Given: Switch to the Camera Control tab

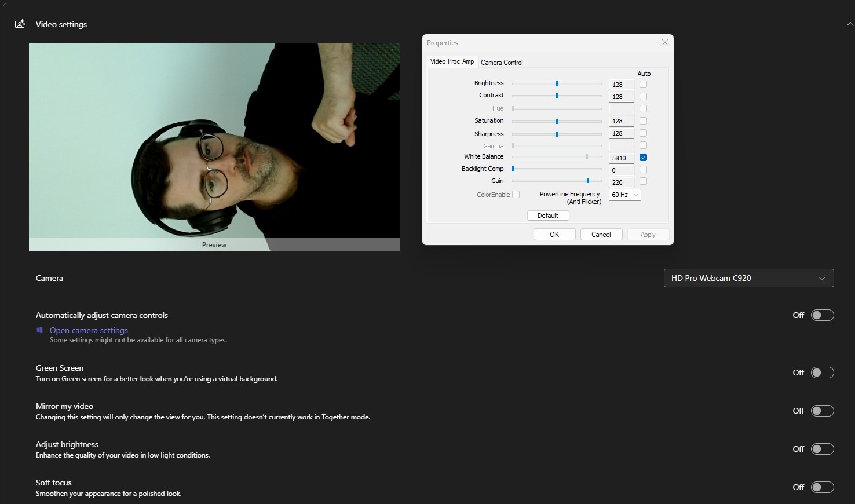Looking at the screenshot, I should point(502,62).
